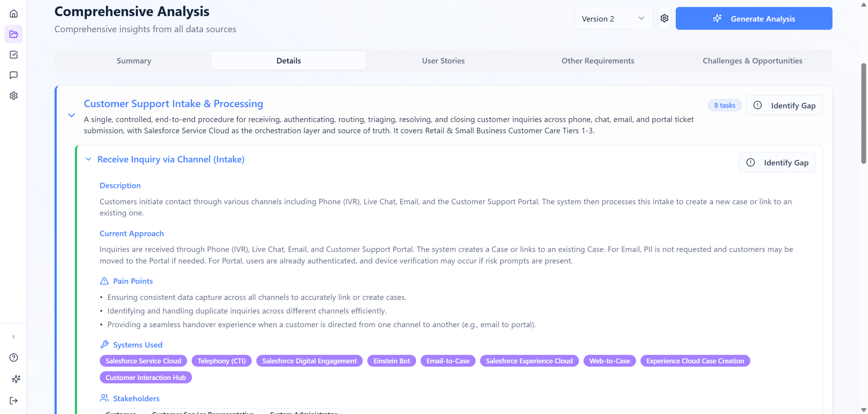Click Identify Gap for Receive Inquiry task
Image resolution: width=868 pixels, height=414 pixels.
coord(777,163)
